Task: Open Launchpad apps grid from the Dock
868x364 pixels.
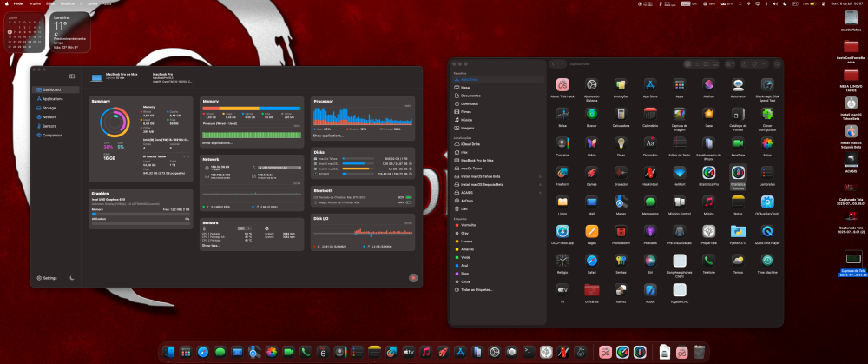Action: (x=186, y=351)
